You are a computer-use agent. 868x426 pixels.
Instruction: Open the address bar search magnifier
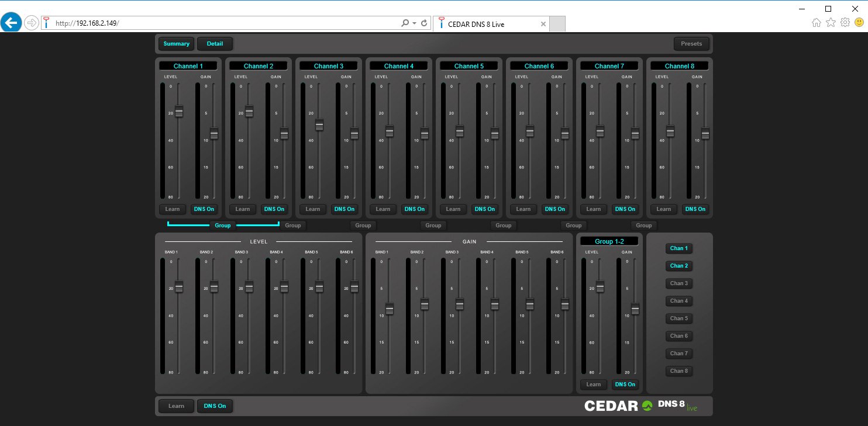tap(405, 23)
